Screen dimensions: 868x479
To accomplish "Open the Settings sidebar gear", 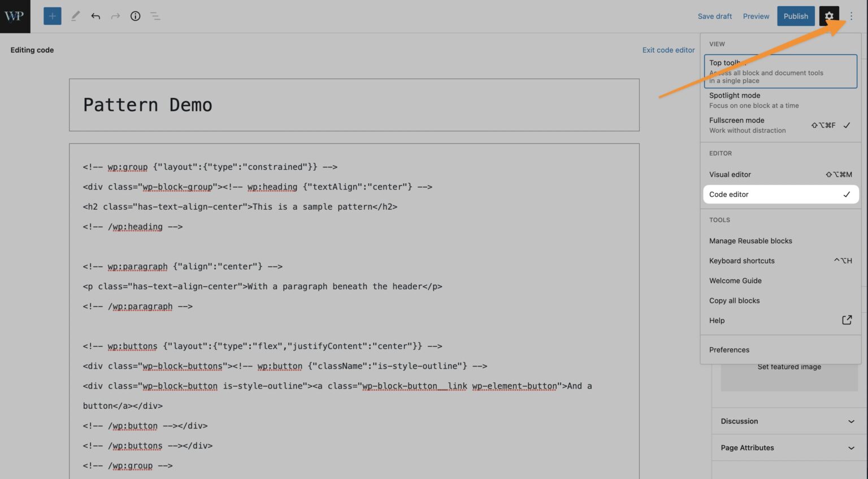I will click(x=828, y=16).
